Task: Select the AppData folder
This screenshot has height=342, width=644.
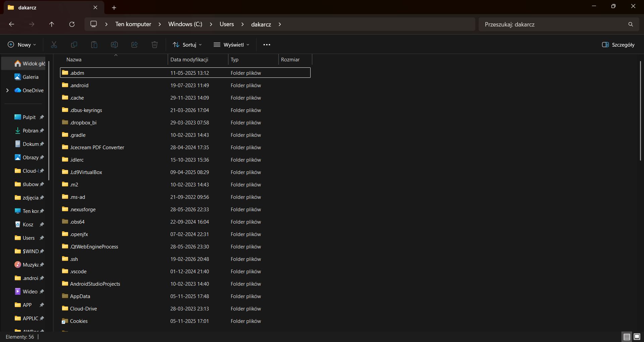Action: [185, 296]
